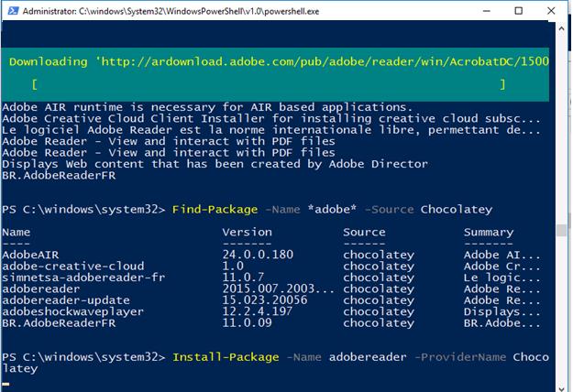The height and width of the screenshot is (392, 573).
Task: Click the 'Le logic...' summary cell
Action: point(501,278)
